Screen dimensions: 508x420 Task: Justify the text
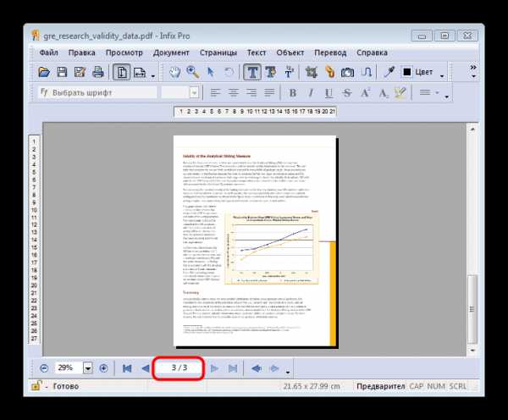click(269, 92)
